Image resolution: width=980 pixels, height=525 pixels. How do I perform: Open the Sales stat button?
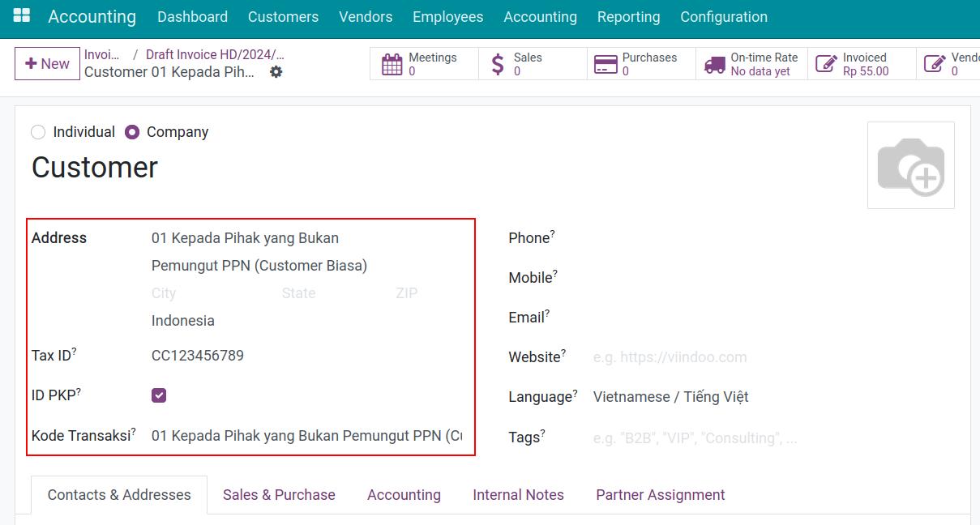[x=533, y=64]
